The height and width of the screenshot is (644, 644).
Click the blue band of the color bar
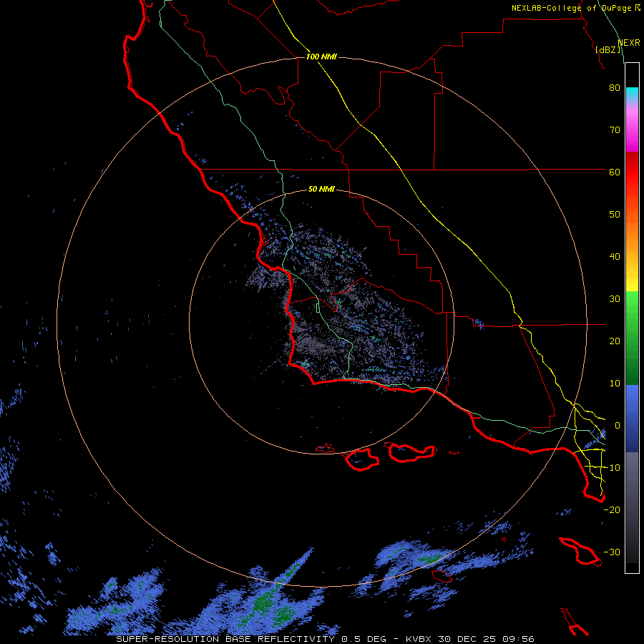tap(632, 419)
